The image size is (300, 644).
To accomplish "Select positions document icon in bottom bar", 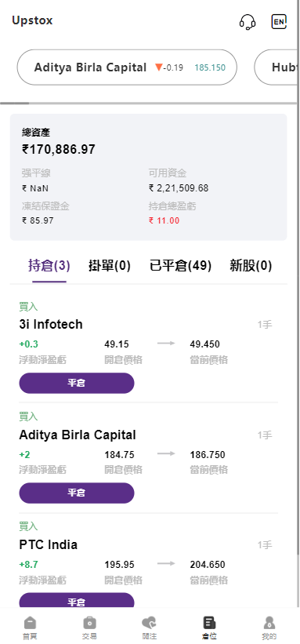I will pos(209,628).
